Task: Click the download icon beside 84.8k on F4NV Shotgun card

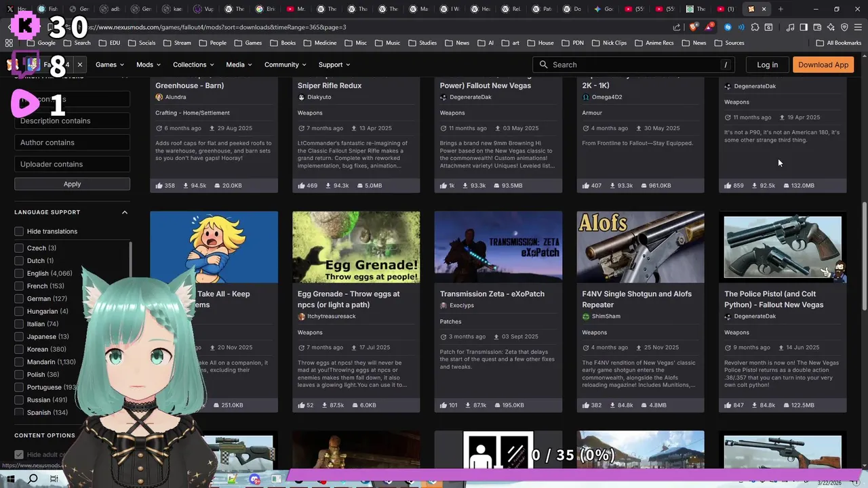Action: tap(613, 405)
